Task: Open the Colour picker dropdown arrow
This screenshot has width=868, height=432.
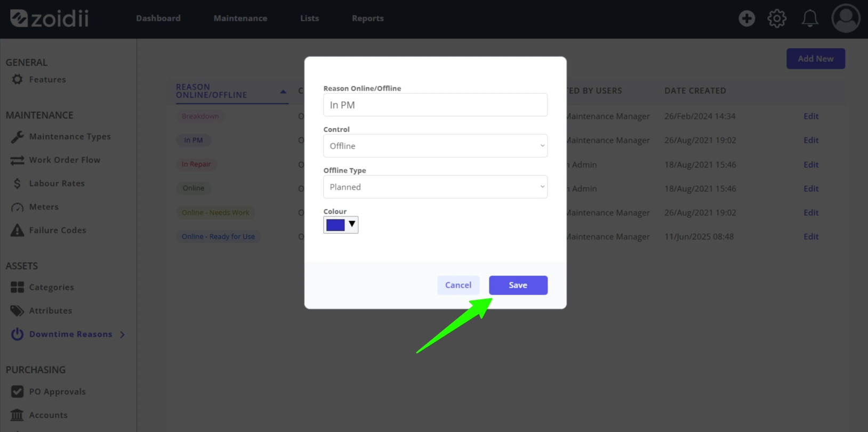Action: tap(352, 224)
